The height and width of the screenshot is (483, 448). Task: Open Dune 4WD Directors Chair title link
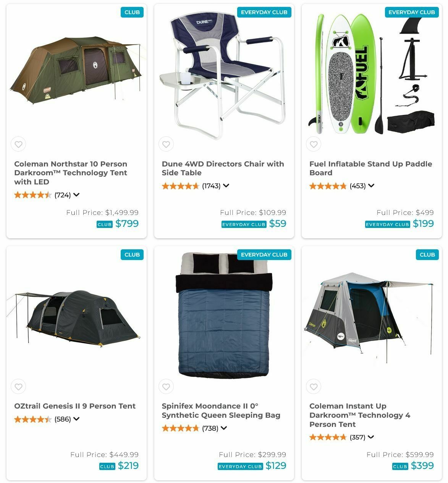(x=223, y=168)
